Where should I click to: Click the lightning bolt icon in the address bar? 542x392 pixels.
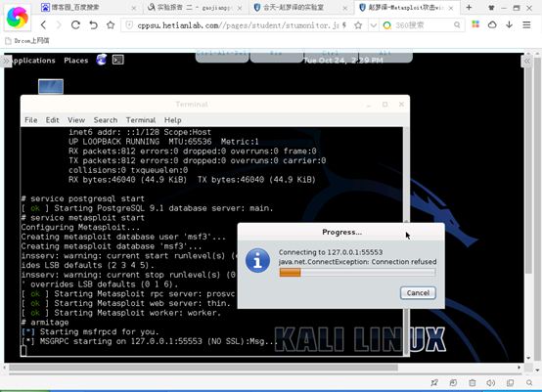(344, 24)
